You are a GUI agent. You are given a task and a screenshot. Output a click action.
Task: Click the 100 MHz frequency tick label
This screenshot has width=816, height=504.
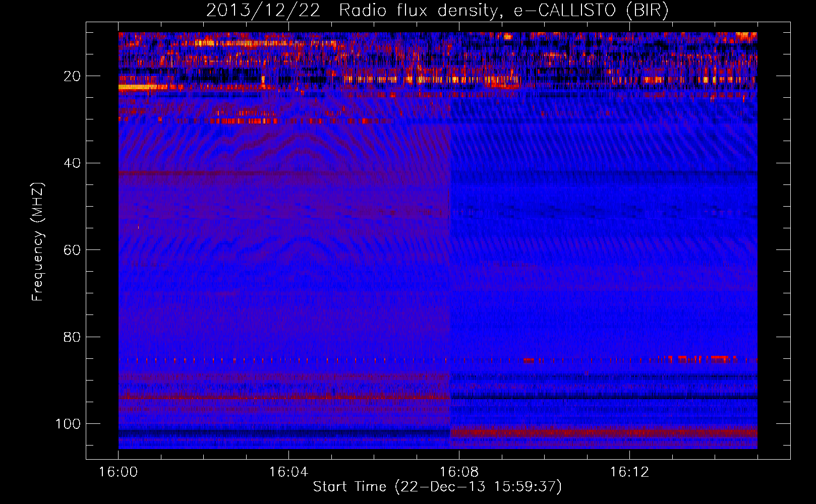tap(68, 424)
